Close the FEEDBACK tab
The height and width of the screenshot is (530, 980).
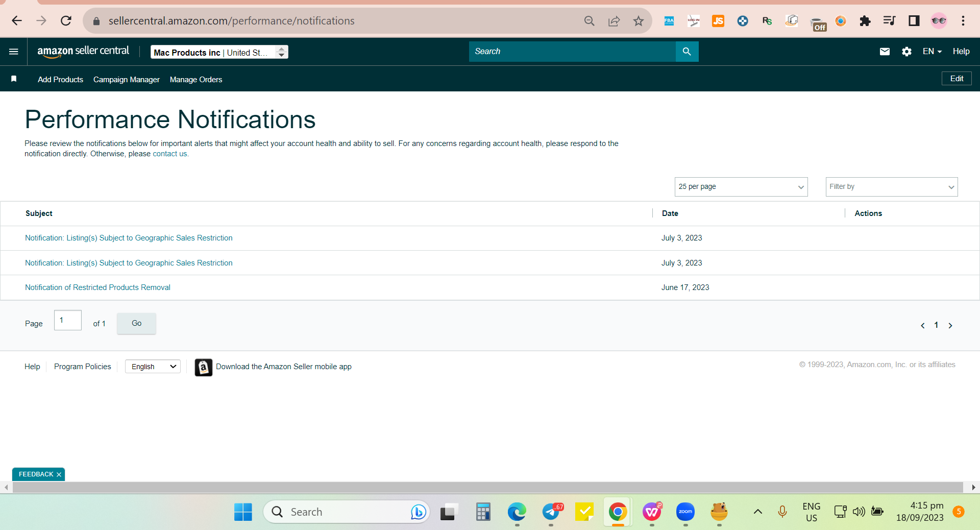point(59,474)
